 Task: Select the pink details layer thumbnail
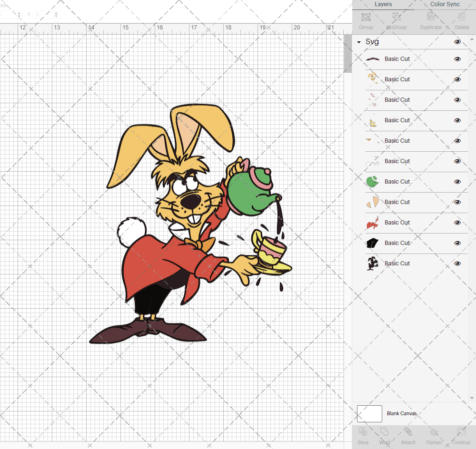click(373, 100)
